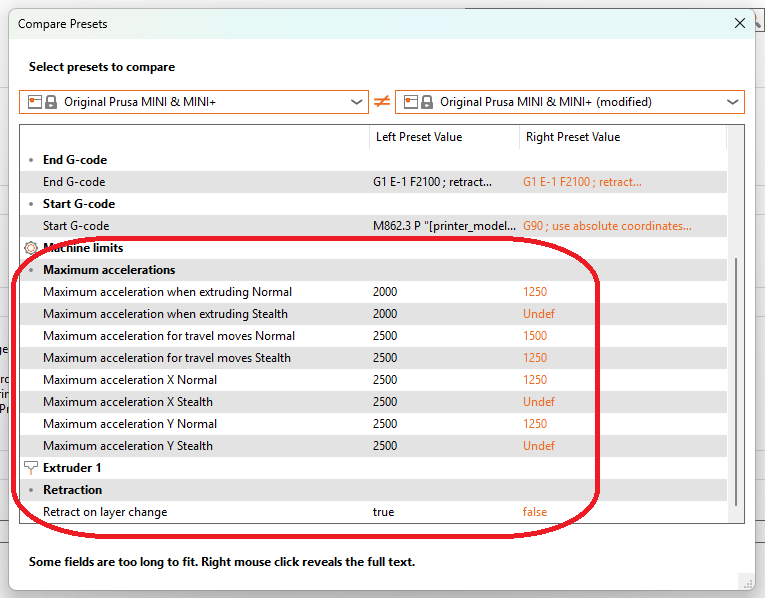
Task: Open the left preset dropdown arrow
Action: 358,102
